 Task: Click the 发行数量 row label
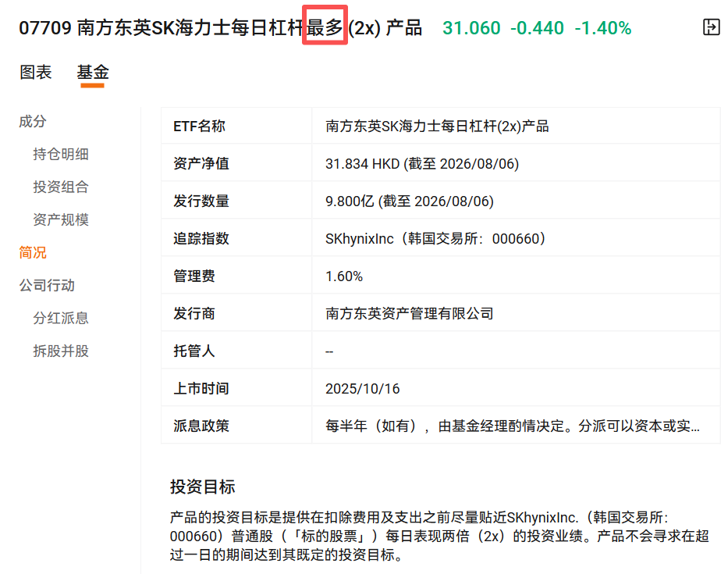click(x=201, y=201)
